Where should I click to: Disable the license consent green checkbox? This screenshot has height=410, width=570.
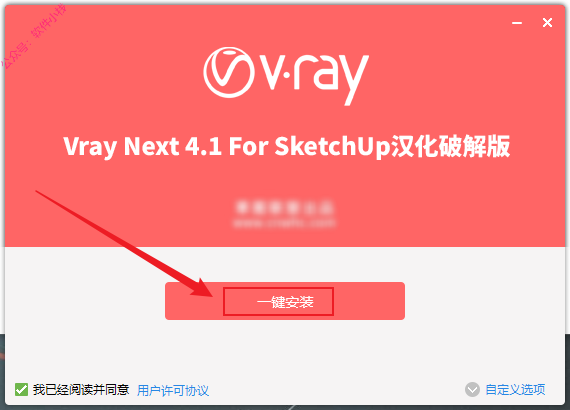pos(21,390)
